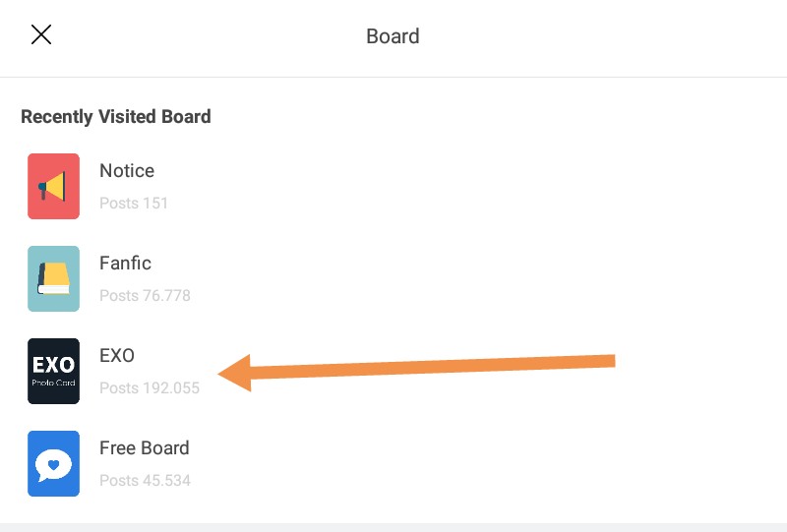Open the Notice board by name
This screenshot has width=787, height=532.
point(127,171)
